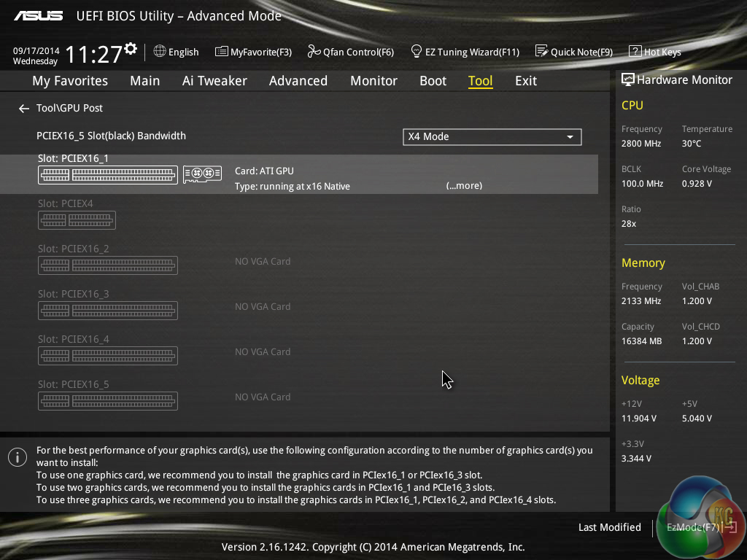Click the Slot: PCIEX16_4 label

coord(74,339)
